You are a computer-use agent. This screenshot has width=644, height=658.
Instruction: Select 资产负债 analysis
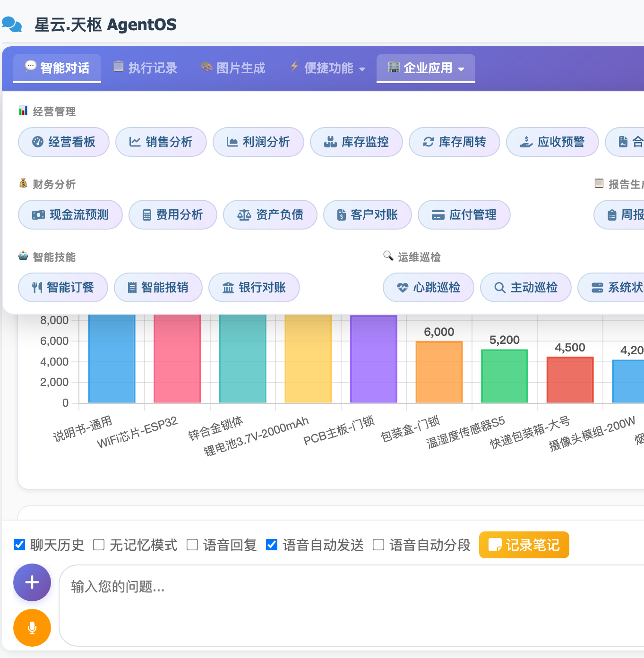coord(270,214)
